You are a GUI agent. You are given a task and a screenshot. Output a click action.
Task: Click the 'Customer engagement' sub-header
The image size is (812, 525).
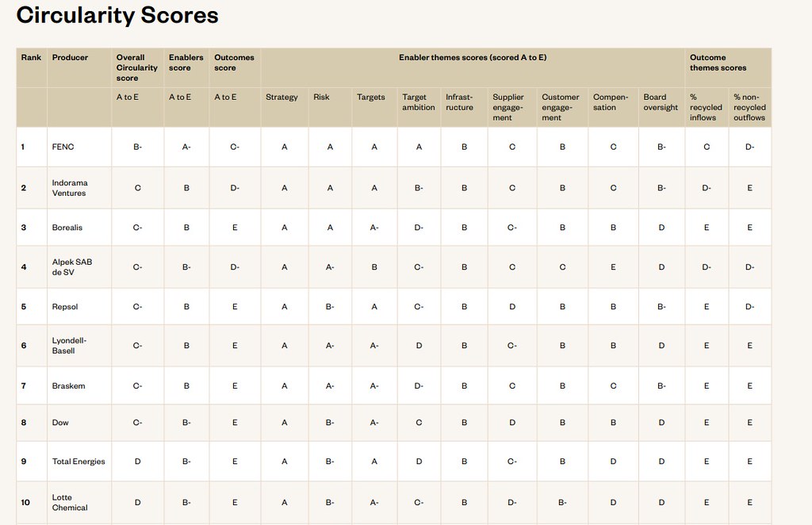561,107
